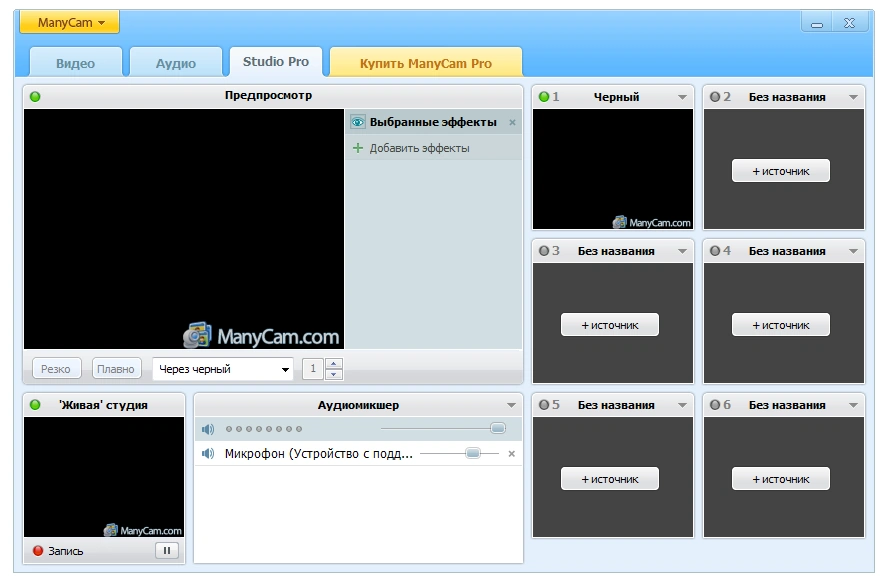Minimize the ManyCam window
Screen dimensions: 894x580
tap(817, 23)
